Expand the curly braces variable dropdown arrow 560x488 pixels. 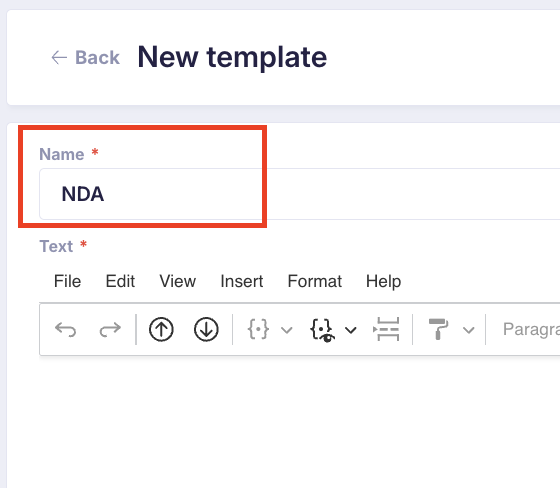pyautogui.click(x=286, y=330)
